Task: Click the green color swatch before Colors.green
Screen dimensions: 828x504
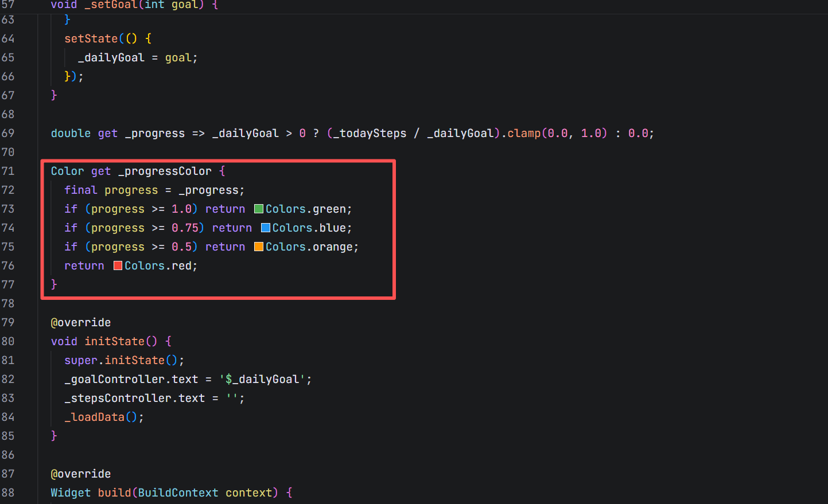Action: click(x=259, y=209)
